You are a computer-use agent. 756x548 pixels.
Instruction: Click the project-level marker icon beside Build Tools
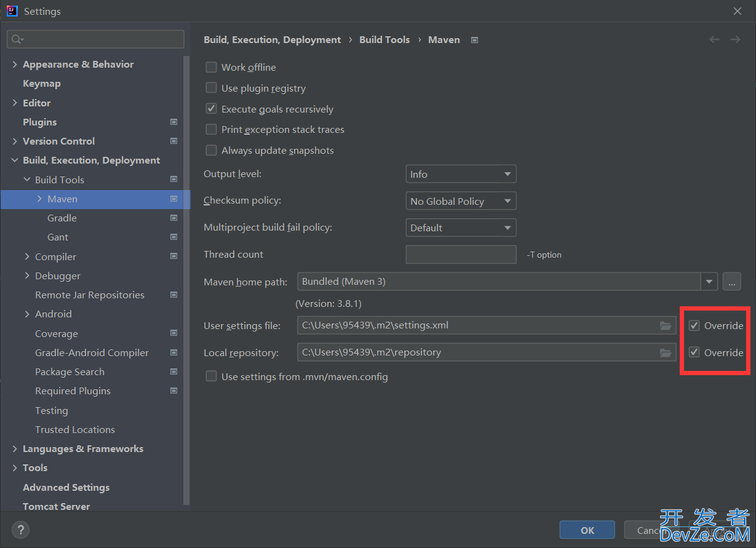tap(174, 180)
